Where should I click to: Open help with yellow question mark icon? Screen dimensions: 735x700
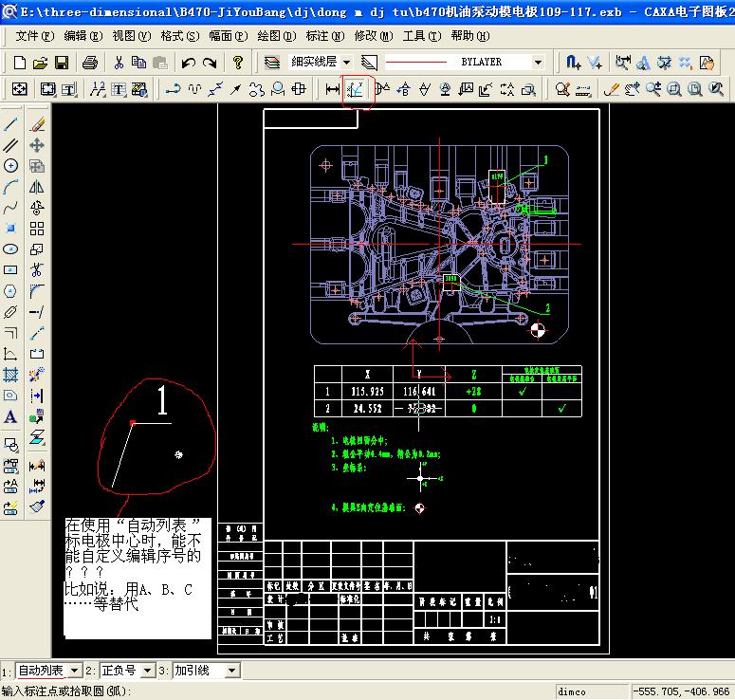pyautogui.click(x=238, y=63)
